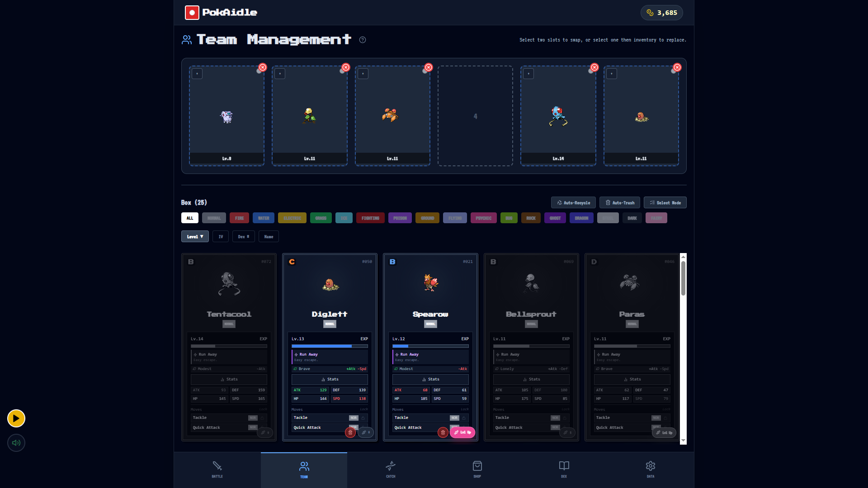Expand the Stats section on Spearow card
This screenshot has width=868, height=488.
(430, 380)
